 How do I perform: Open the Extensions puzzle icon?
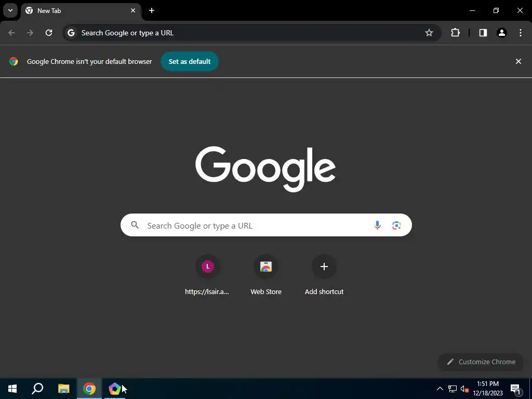pyautogui.click(x=455, y=33)
